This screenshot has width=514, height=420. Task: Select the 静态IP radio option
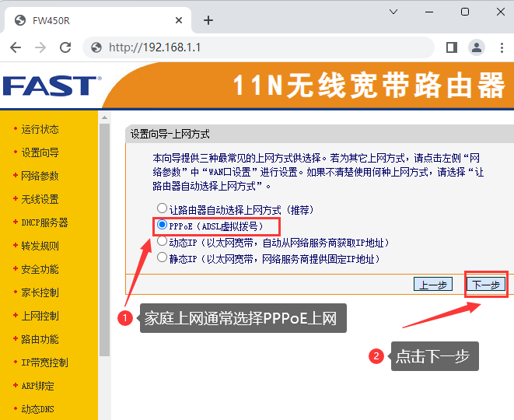tap(162, 257)
